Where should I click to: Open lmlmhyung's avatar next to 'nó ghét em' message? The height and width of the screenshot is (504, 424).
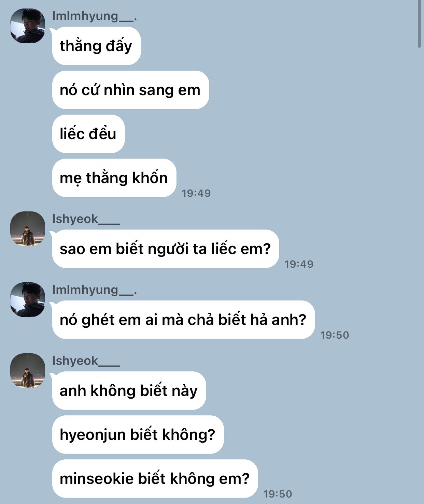(28, 300)
